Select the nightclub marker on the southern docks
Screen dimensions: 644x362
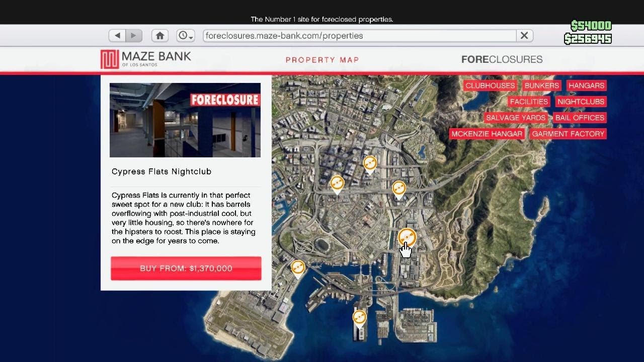point(359,319)
